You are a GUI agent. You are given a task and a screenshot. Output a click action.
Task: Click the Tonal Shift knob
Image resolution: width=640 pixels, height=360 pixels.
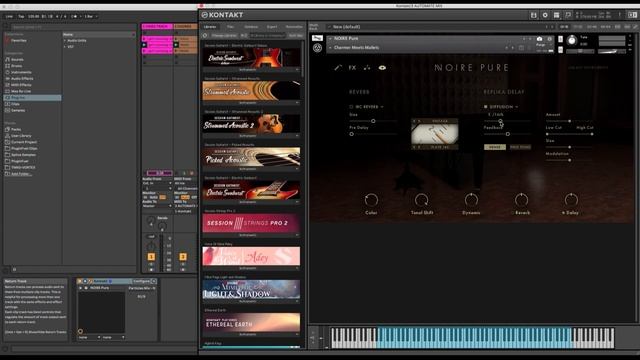coord(421,200)
